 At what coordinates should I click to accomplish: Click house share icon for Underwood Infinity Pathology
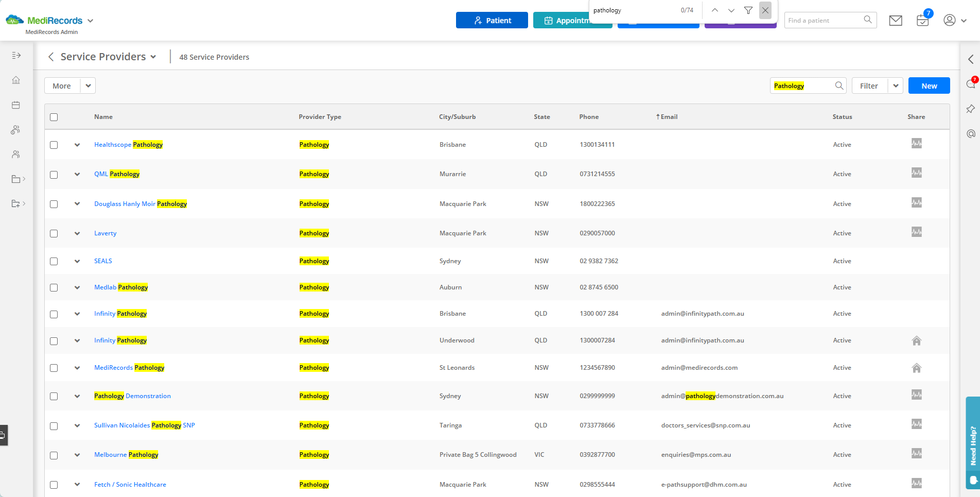(x=917, y=340)
